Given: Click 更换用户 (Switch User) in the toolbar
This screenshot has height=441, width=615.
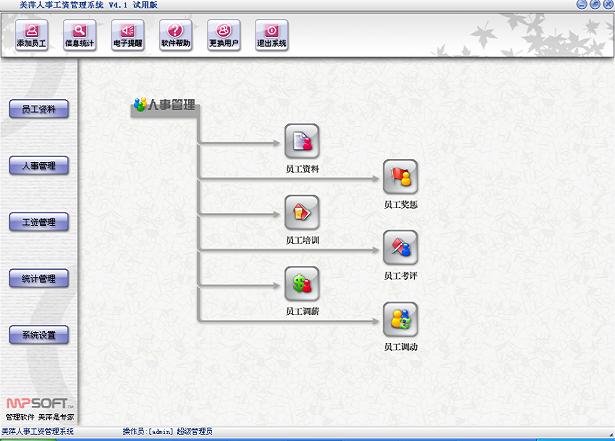Looking at the screenshot, I should (x=223, y=36).
